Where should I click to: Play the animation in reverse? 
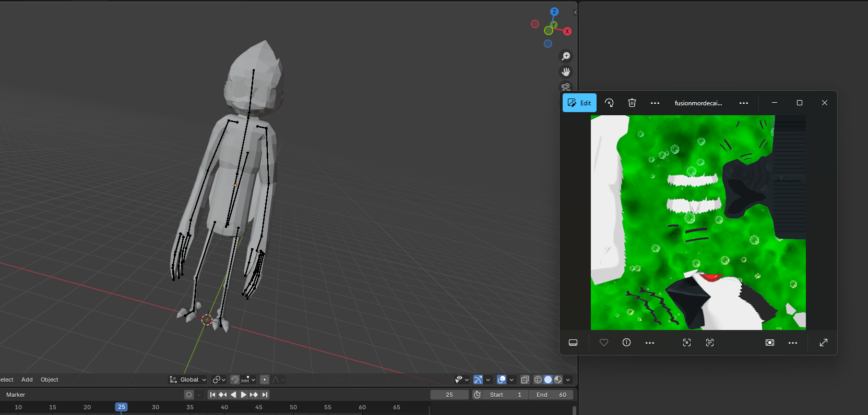pyautogui.click(x=233, y=395)
